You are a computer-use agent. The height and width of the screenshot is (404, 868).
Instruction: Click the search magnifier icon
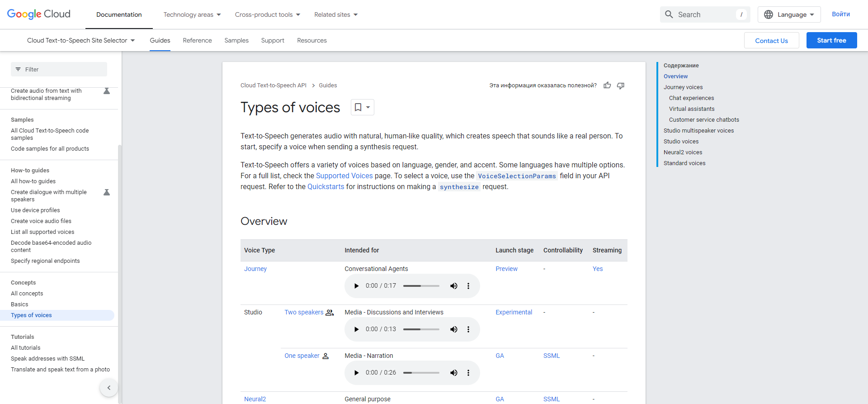pyautogui.click(x=669, y=14)
